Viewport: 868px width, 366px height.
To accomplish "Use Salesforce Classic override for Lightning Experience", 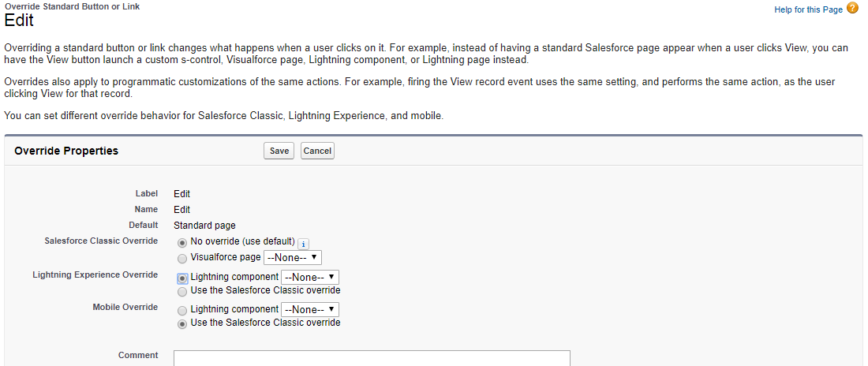I will pos(183,291).
